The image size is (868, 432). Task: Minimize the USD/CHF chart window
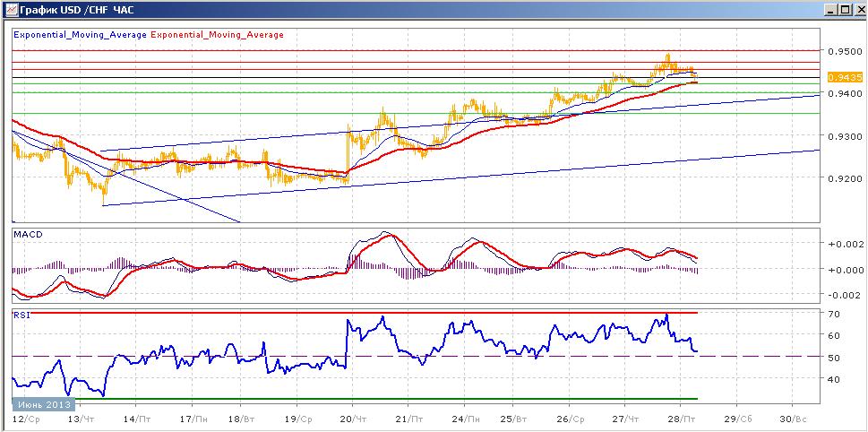coord(829,10)
